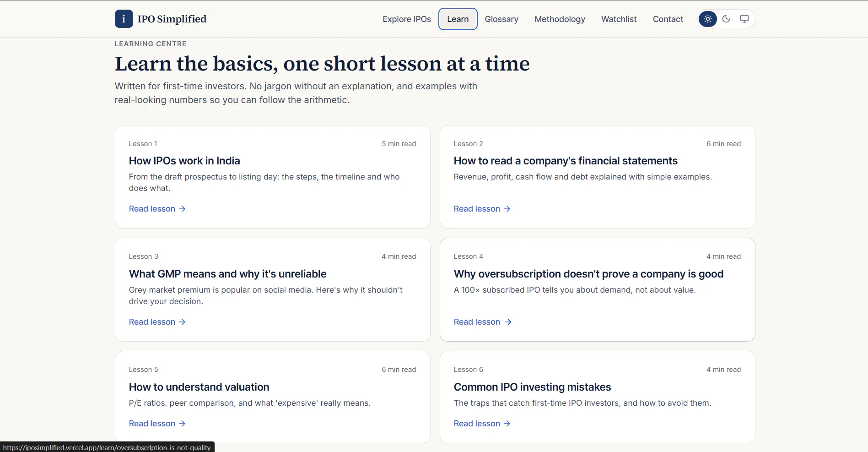Click 'A 100× subscribed IPO' description text

tap(575, 290)
